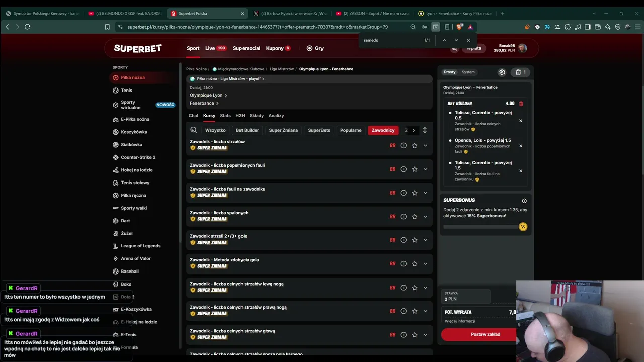Viewport: 644px width, 362px height.
Task: Open Counter-Strike 2 in the sports sidebar
Action: pyautogui.click(x=138, y=157)
